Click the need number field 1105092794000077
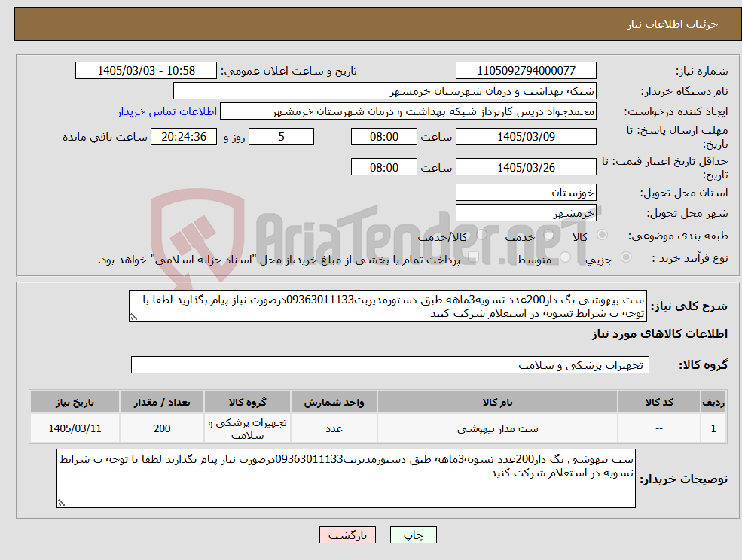 coord(526,71)
